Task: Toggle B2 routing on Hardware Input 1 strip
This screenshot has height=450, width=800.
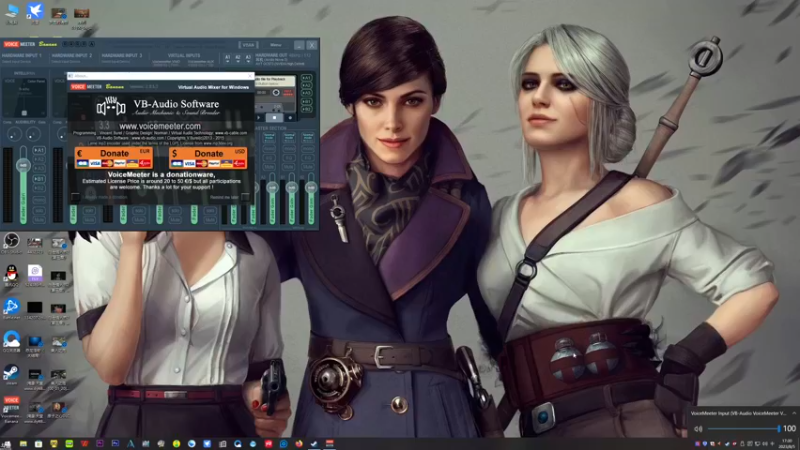Action: tap(39, 188)
